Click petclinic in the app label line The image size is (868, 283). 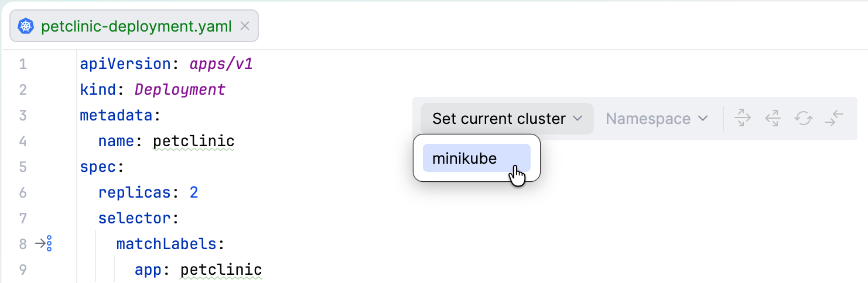(x=221, y=270)
